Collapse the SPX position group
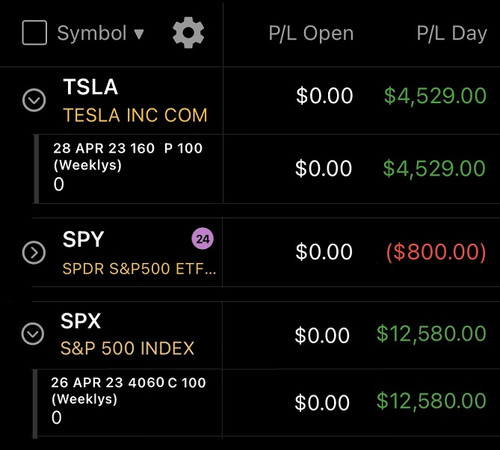500x450 pixels. pyautogui.click(x=33, y=333)
